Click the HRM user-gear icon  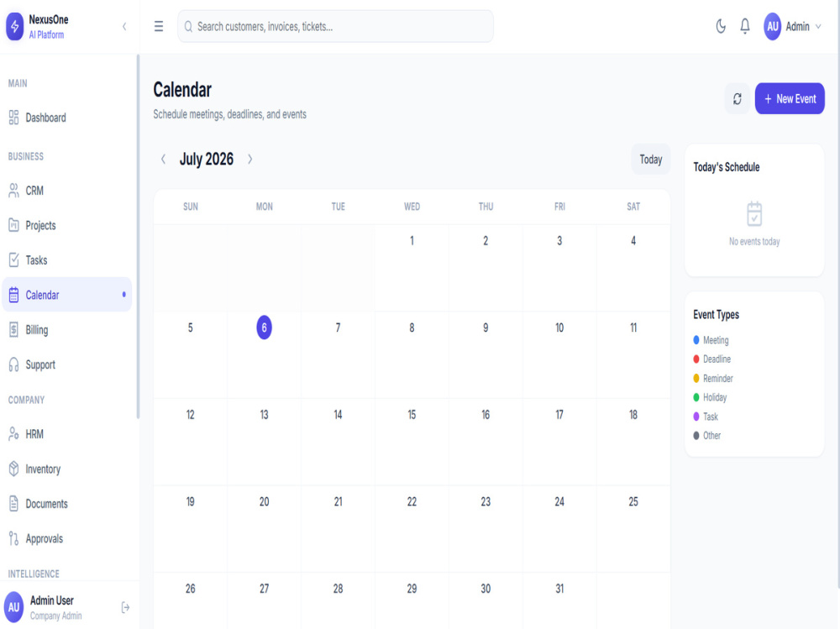click(x=14, y=434)
